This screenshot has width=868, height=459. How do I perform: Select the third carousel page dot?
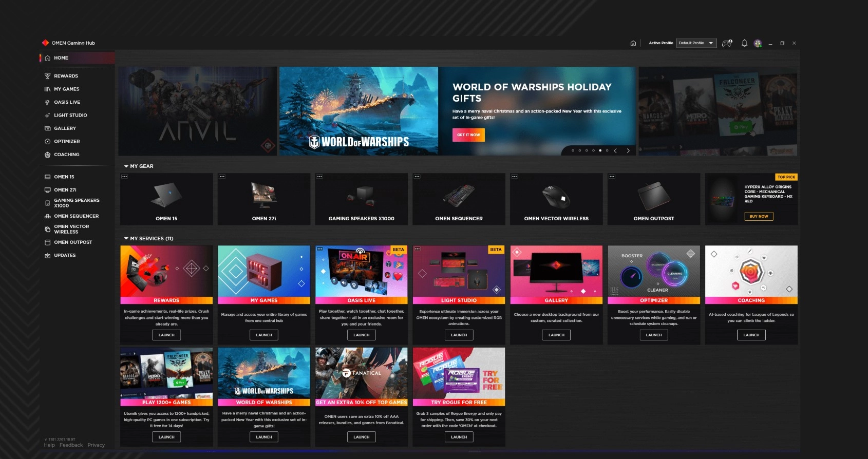pyautogui.click(x=587, y=150)
